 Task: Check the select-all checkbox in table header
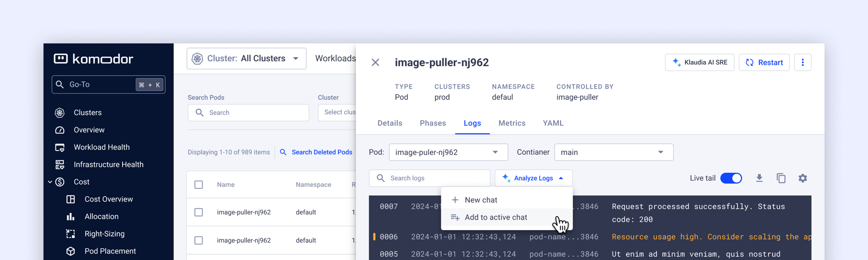[199, 185]
